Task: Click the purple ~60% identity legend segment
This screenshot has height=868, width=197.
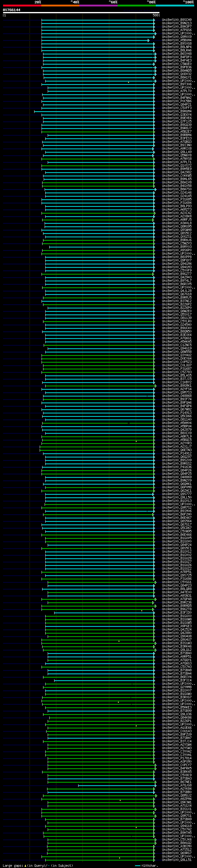Action: [x=99, y=6]
